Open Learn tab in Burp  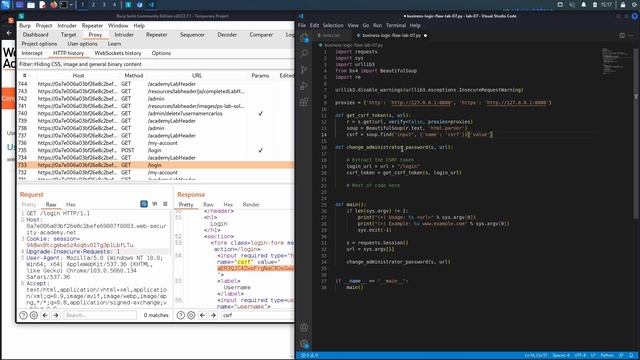click(x=114, y=44)
